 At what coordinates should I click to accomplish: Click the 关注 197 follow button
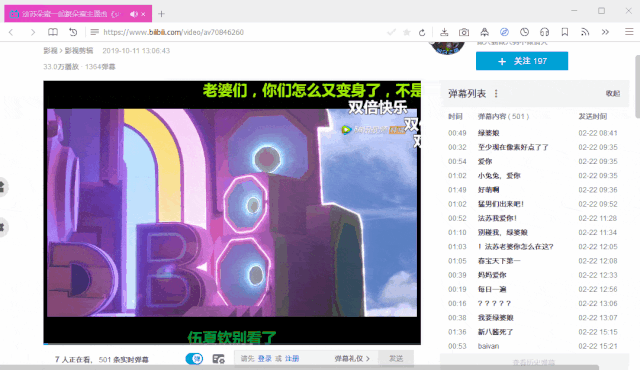522,61
